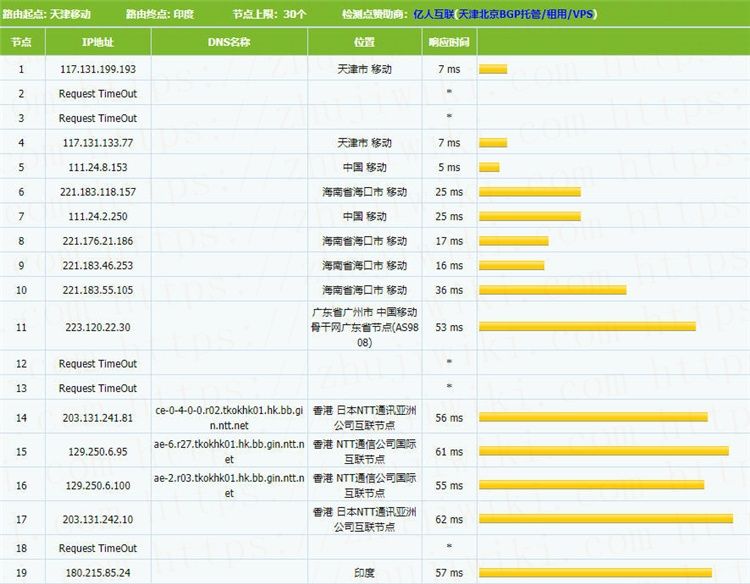Click the 17 ms response time
This screenshot has height=584, width=750.
click(x=449, y=241)
